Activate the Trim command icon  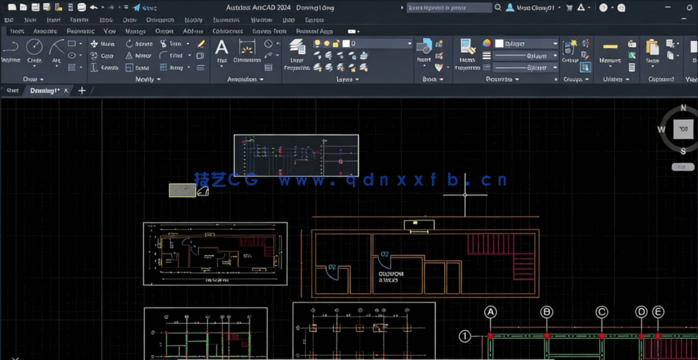coord(163,44)
